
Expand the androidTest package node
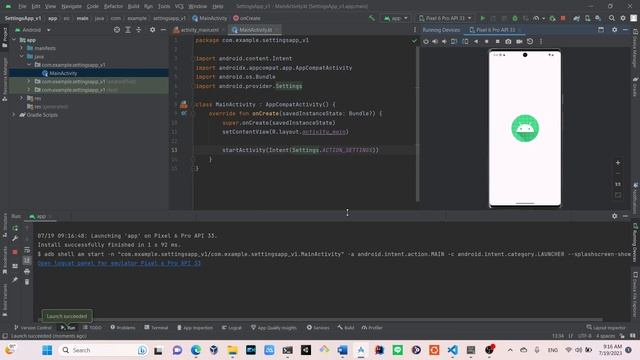point(29,81)
